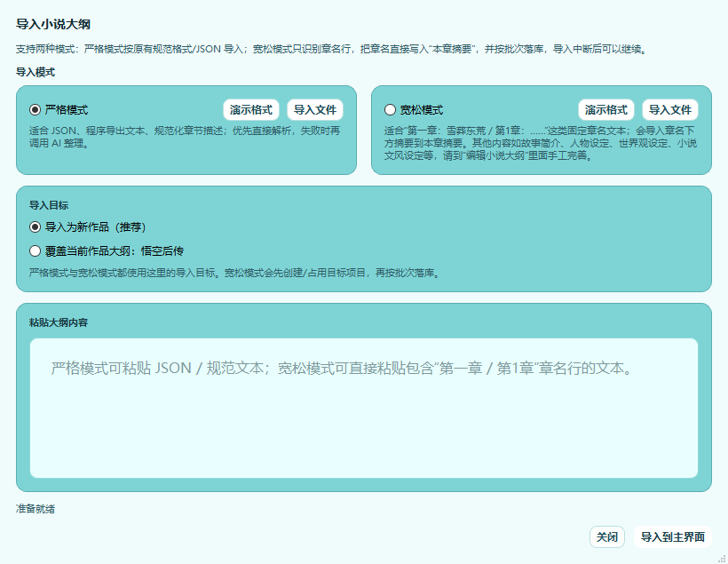The image size is (728, 564).
Task: Click the 关闭 button
Action: coord(607,537)
